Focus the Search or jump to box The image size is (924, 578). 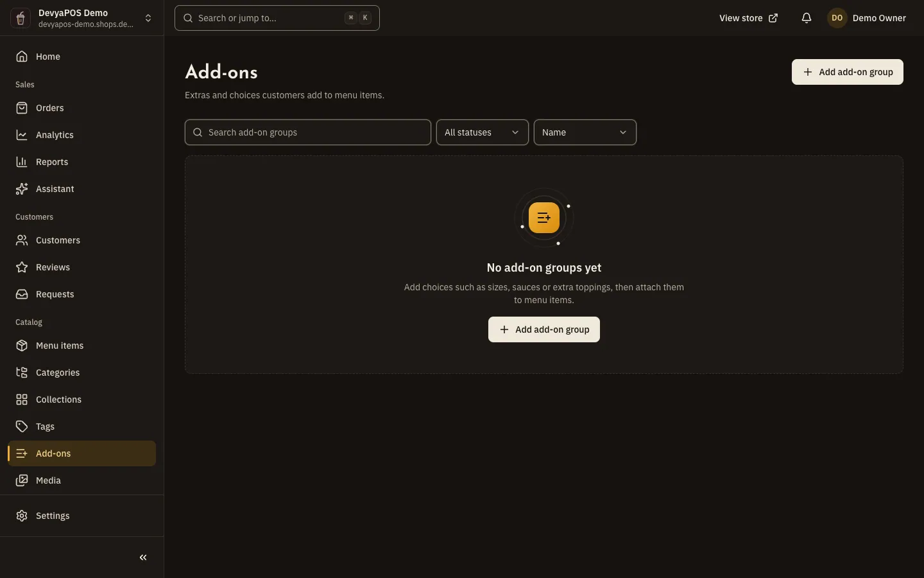tap(277, 18)
